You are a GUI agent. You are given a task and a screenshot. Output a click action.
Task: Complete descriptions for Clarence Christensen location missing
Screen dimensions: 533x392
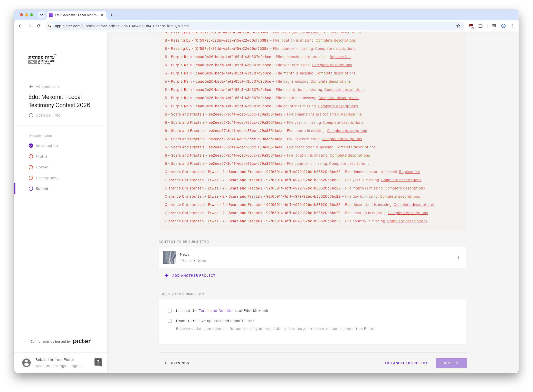[x=408, y=213]
